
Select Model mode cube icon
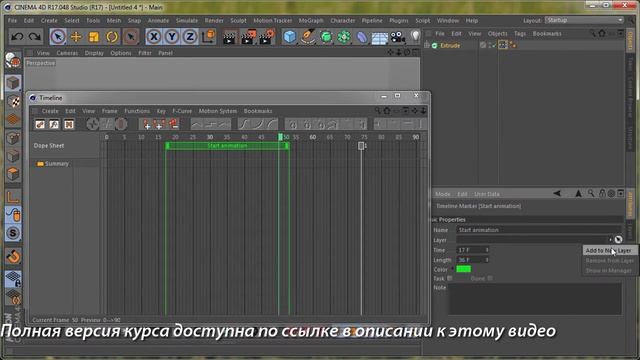(13, 83)
